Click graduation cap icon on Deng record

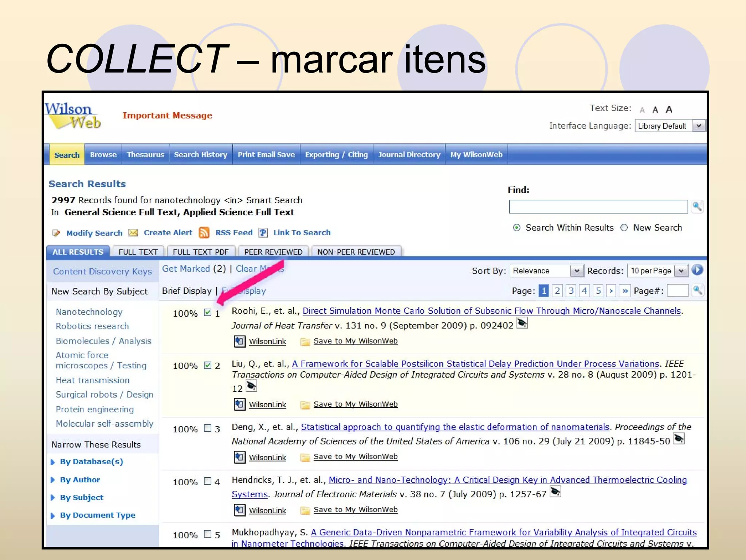(x=679, y=438)
